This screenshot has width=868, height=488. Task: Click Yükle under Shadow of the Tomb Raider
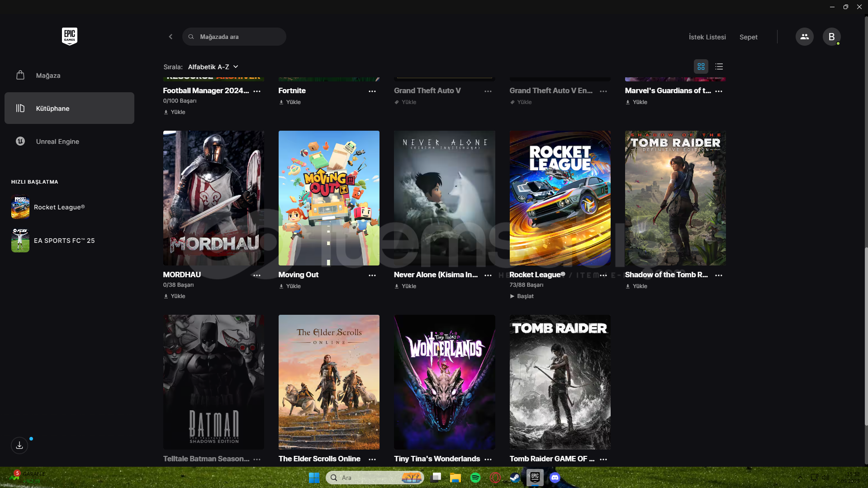coord(636,286)
